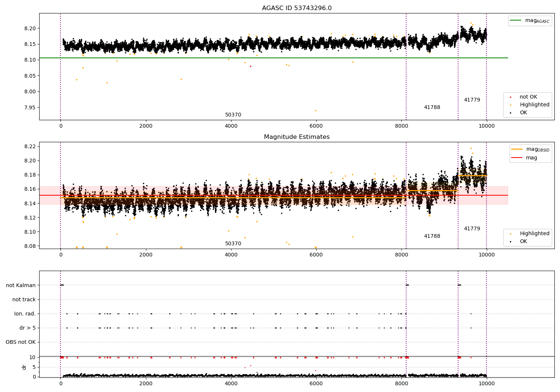
Task: Click the 'OBS not OK' row label
Action: click(x=21, y=342)
